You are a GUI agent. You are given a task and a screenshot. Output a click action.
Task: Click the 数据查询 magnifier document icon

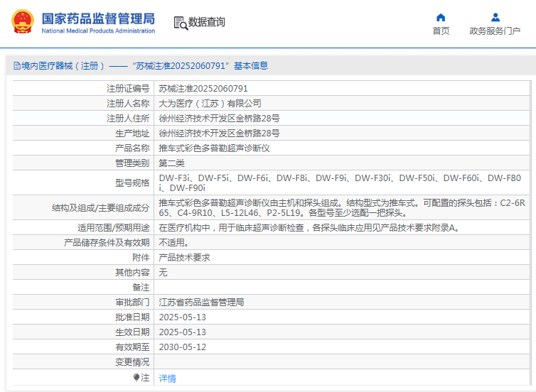(x=180, y=23)
